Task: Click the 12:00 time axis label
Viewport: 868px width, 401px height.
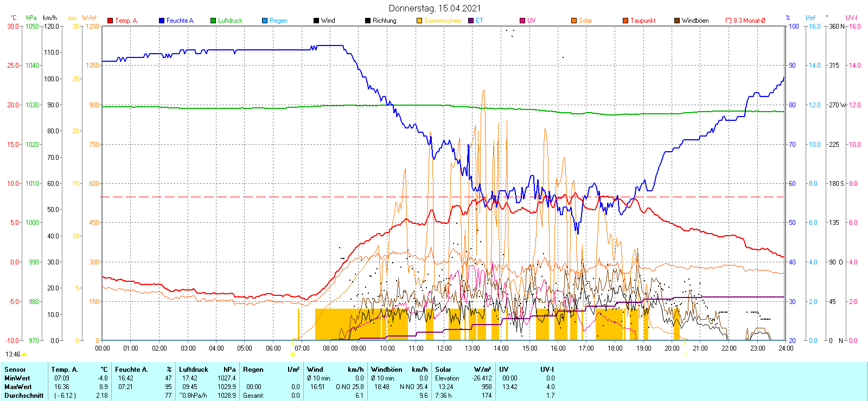Action: (444, 348)
